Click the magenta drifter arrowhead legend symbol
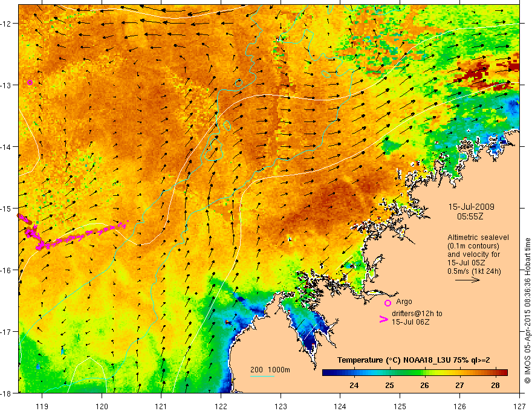Screen dimensions: 532x411 coord(383,319)
